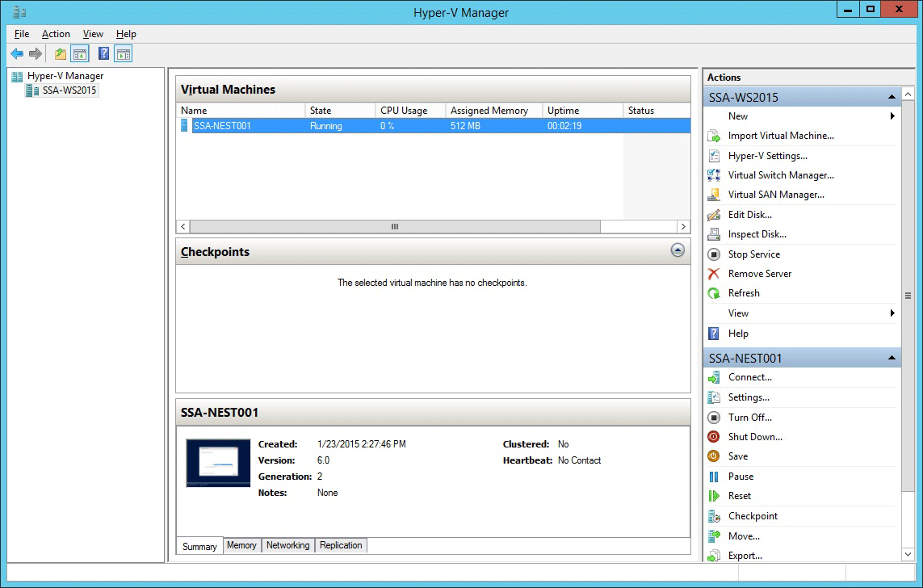Screen dimensions: 923x588
Task: Click Shut Down... action
Action: point(755,437)
